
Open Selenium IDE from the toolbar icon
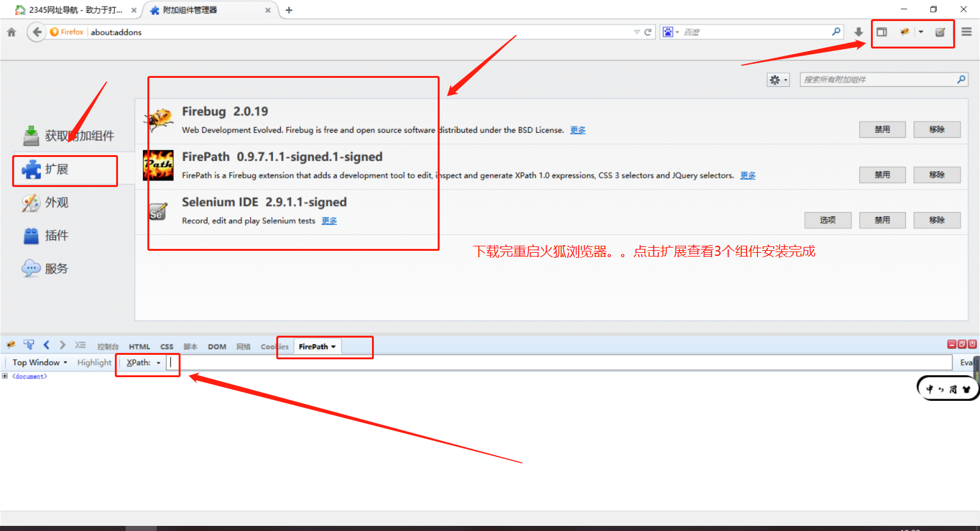click(940, 32)
